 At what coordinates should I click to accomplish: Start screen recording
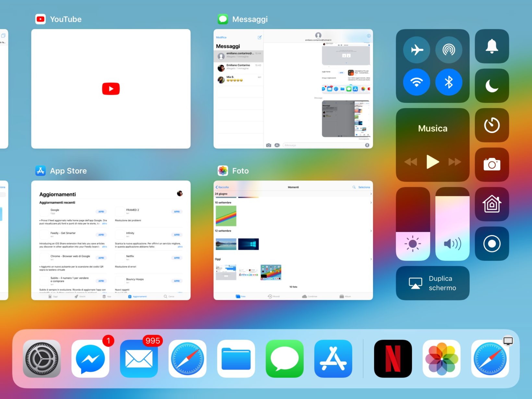[x=492, y=244]
